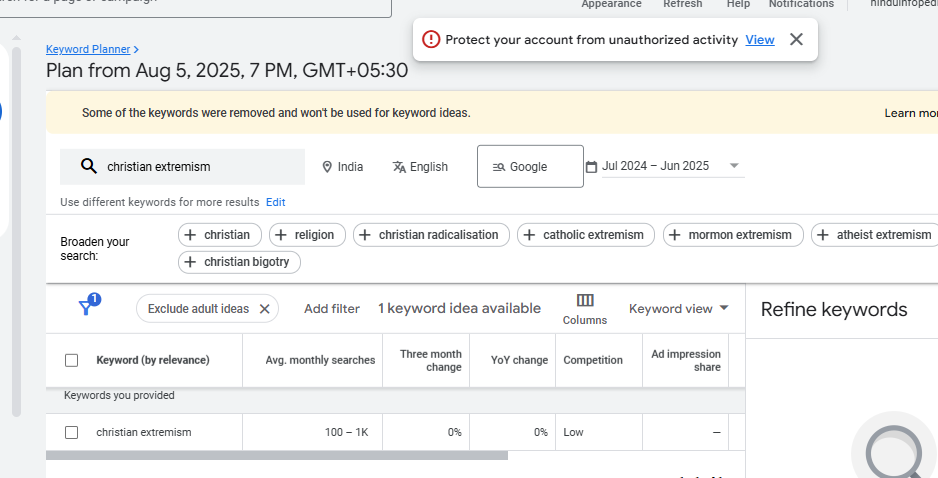Add catholic extremism to broaden search

(586, 235)
